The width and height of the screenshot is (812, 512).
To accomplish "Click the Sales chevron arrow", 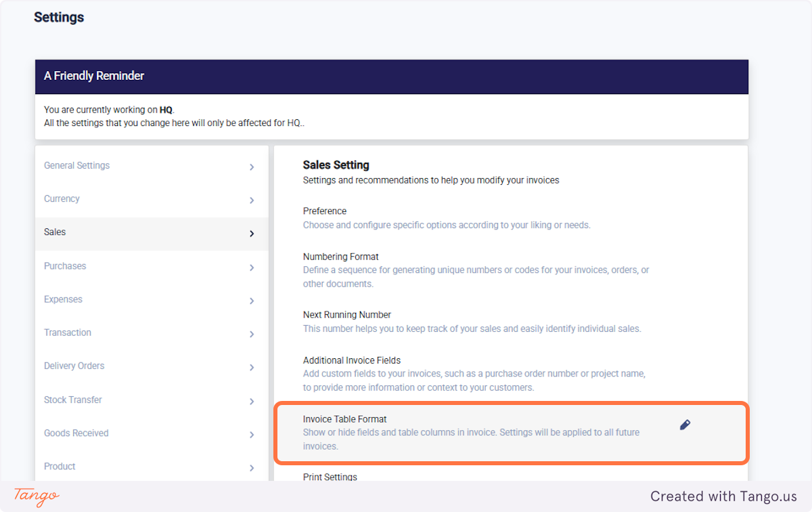I will (x=252, y=234).
